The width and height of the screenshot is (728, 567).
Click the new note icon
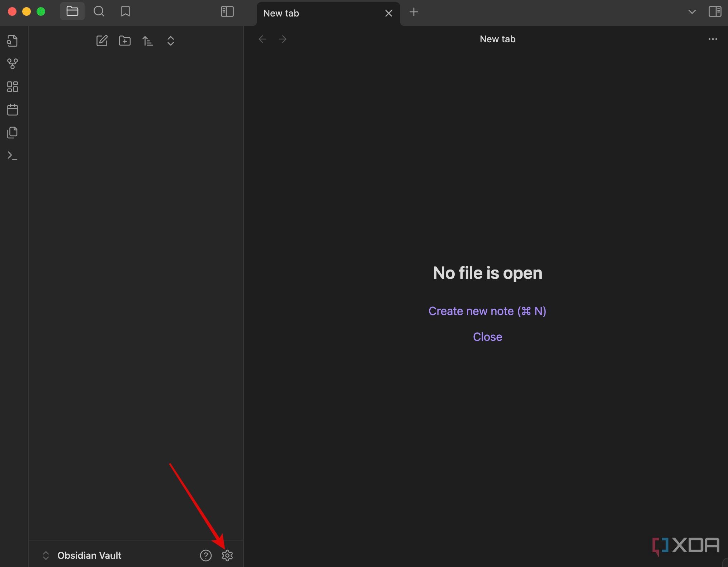101,41
